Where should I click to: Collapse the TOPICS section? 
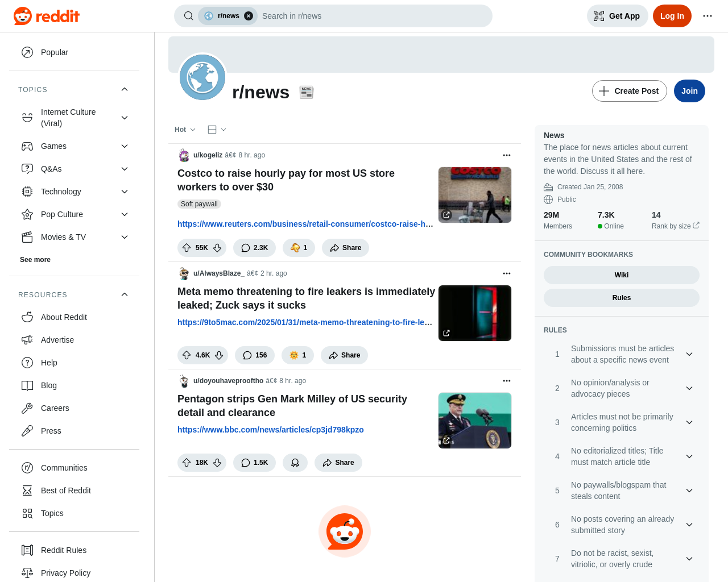125,89
